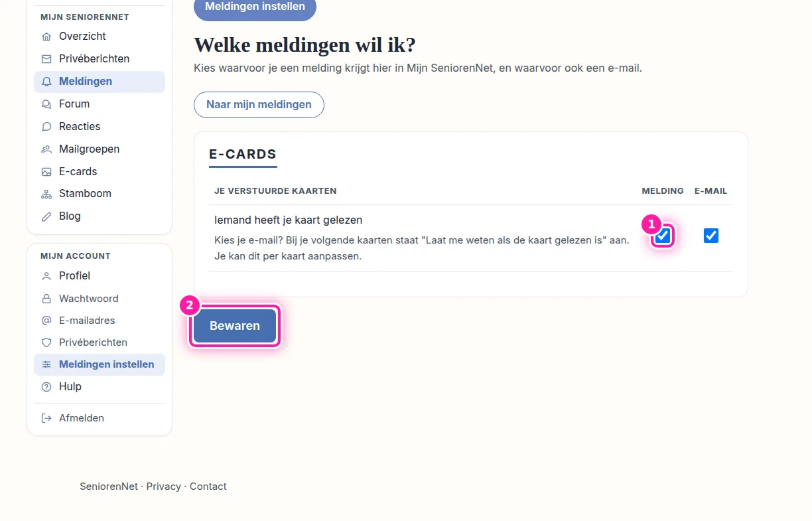The image size is (812, 521).
Task: Click the Bewaren button
Action: pyautogui.click(x=235, y=326)
